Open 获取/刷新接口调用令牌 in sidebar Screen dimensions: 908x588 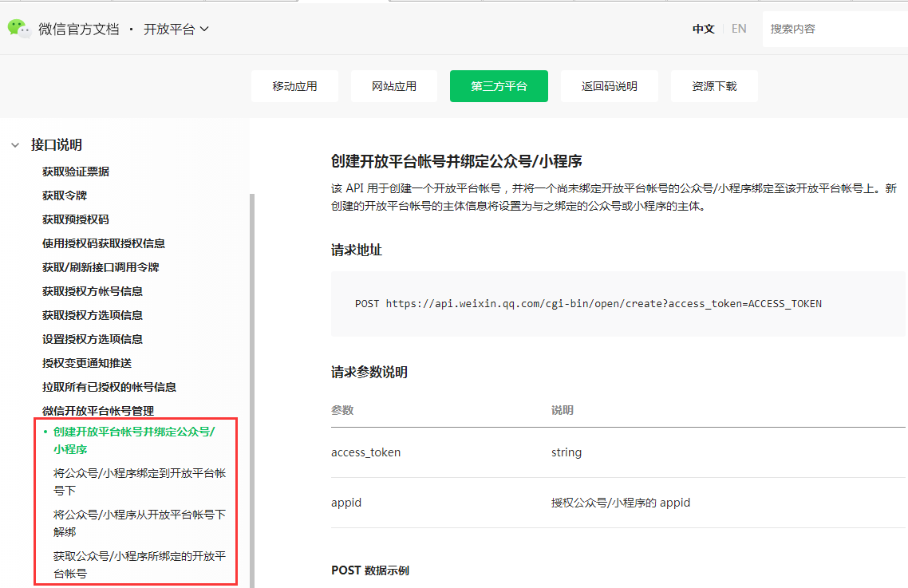coord(101,267)
